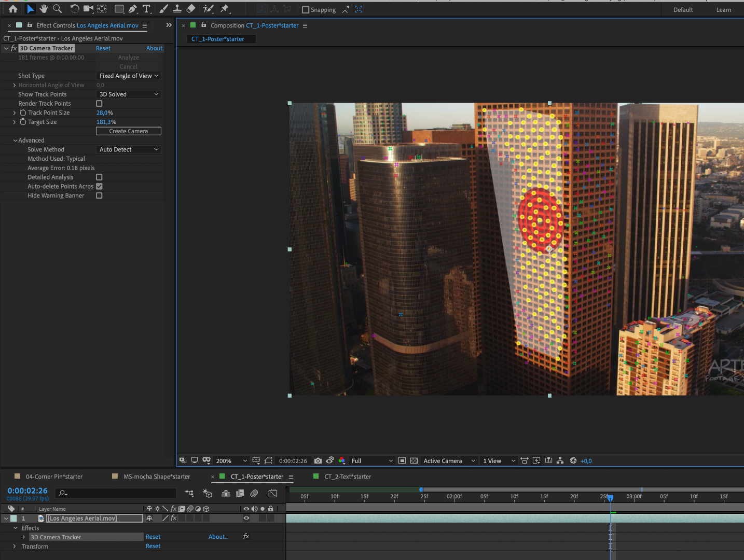Select the Horizontal Type tool
This screenshot has height=560, width=744.
147,9
